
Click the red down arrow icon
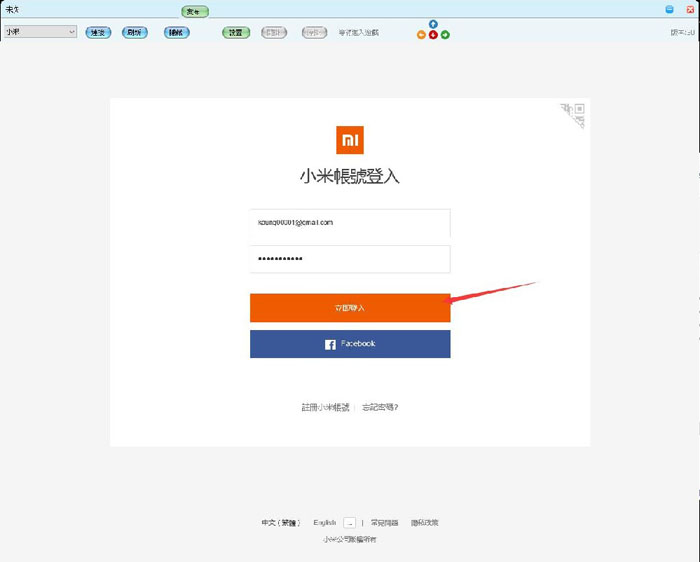point(433,35)
